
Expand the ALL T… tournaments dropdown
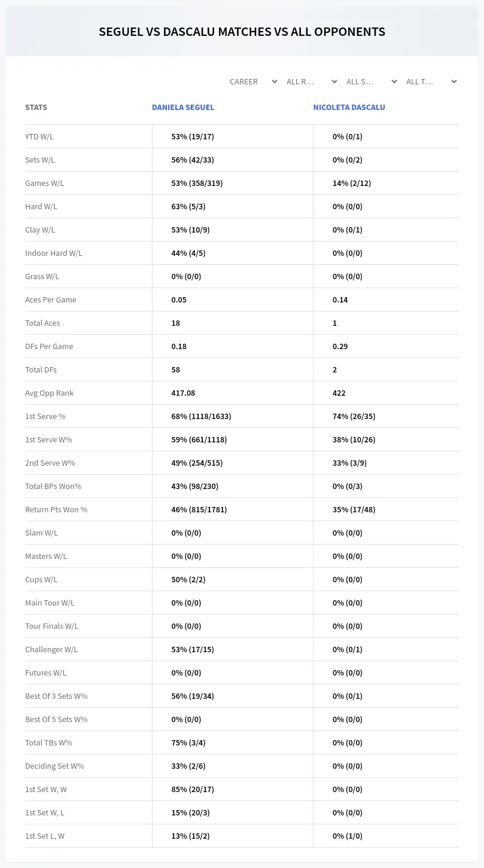(431, 81)
